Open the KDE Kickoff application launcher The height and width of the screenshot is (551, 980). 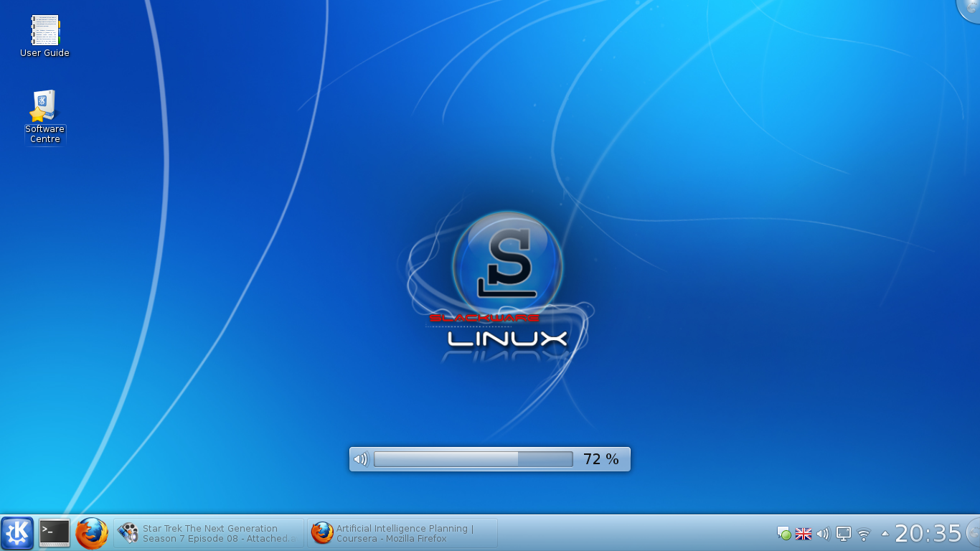[17, 533]
